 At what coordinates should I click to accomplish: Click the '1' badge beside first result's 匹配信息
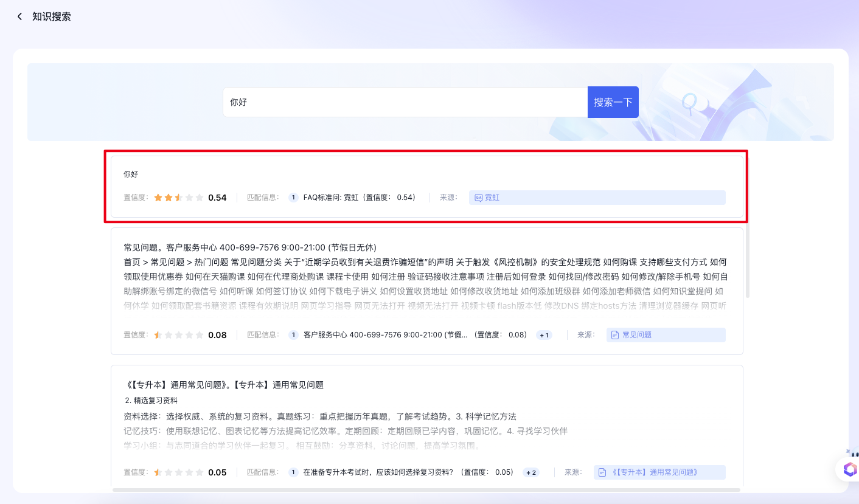293,197
